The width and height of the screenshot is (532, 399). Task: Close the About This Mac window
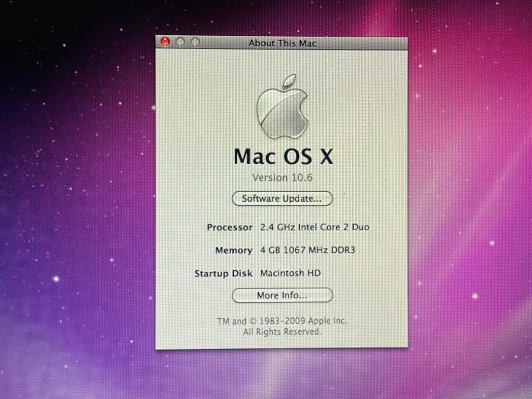click(x=165, y=42)
